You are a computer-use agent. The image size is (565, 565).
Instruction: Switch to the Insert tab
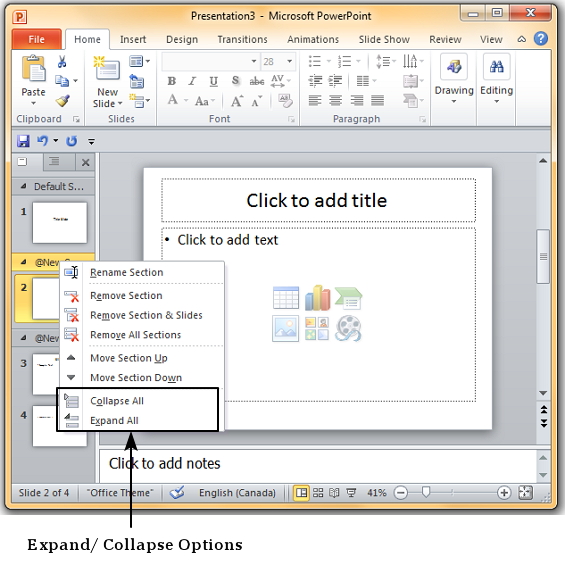133,39
